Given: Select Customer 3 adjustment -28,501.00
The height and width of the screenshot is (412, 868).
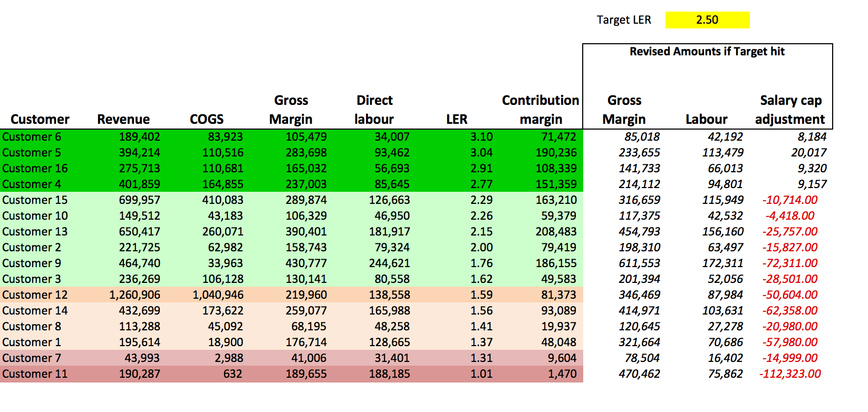Looking at the screenshot, I should pyautogui.click(x=790, y=279).
